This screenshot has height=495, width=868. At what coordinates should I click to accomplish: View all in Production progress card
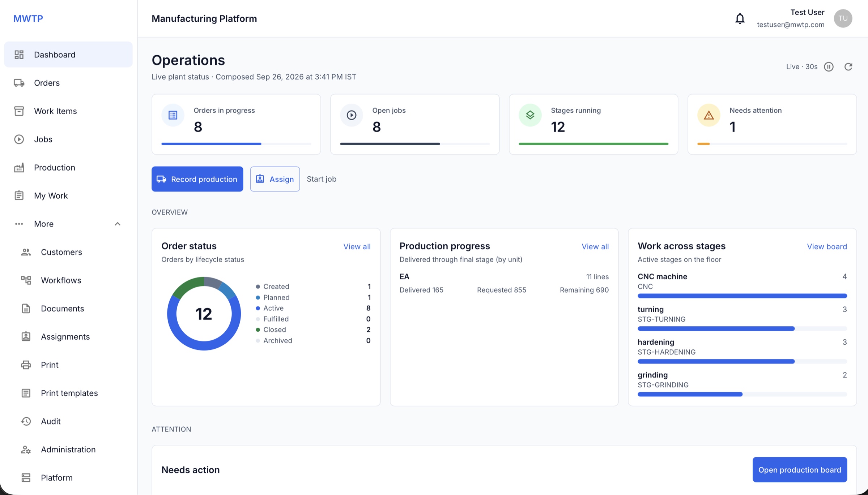[x=595, y=247]
